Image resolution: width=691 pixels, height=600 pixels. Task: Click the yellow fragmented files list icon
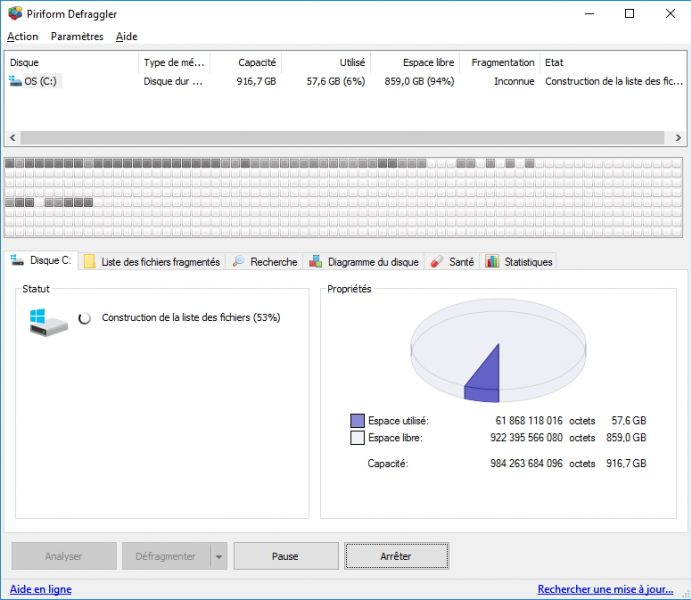[89, 262]
